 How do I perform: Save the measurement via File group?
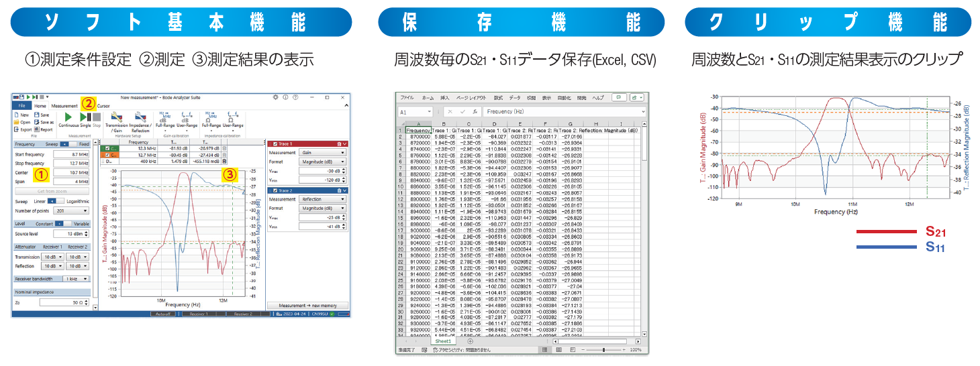(42, 115)
